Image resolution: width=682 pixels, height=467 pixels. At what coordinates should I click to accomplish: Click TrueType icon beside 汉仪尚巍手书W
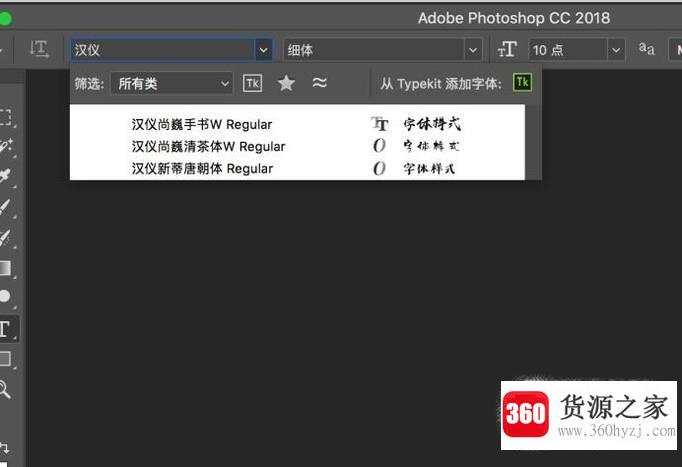380,124
